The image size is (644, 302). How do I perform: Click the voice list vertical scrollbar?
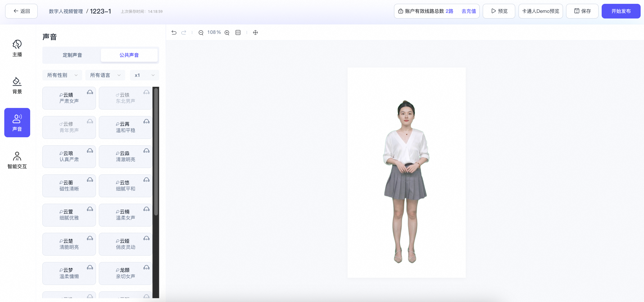tap(156, 152)
